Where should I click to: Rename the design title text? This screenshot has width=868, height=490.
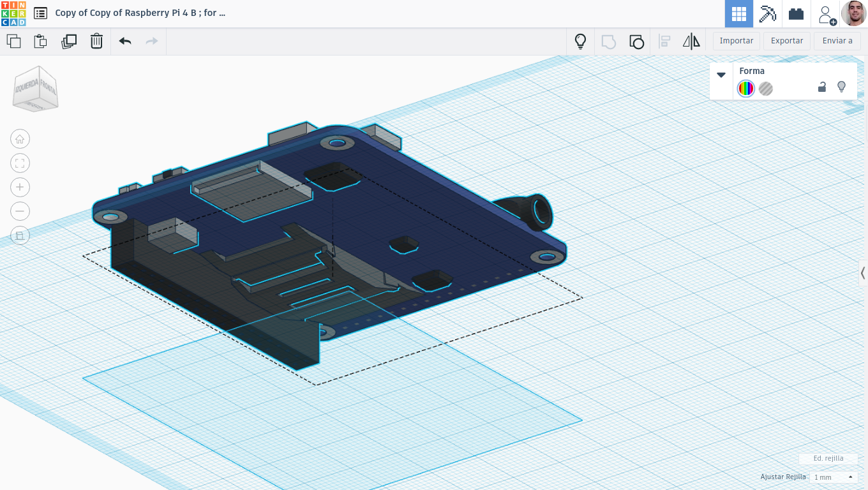(140, 13)
